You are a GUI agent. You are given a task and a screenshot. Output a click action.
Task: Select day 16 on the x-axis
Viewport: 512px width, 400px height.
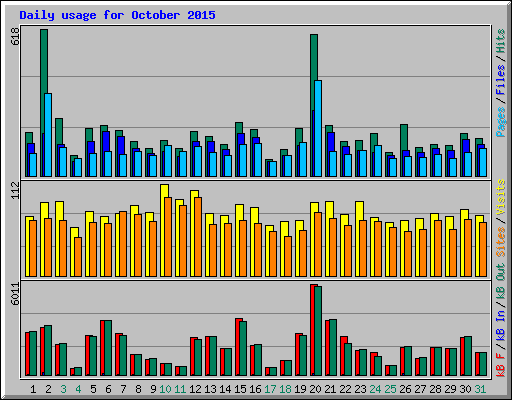(x=255, y=389)
